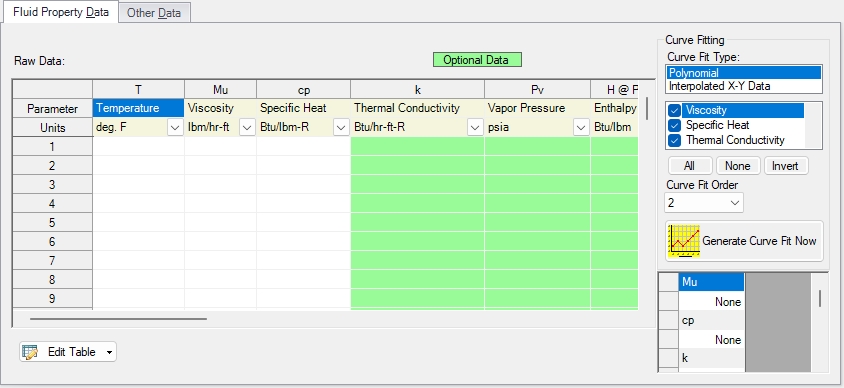Click the cp column header

pos(304,90)
